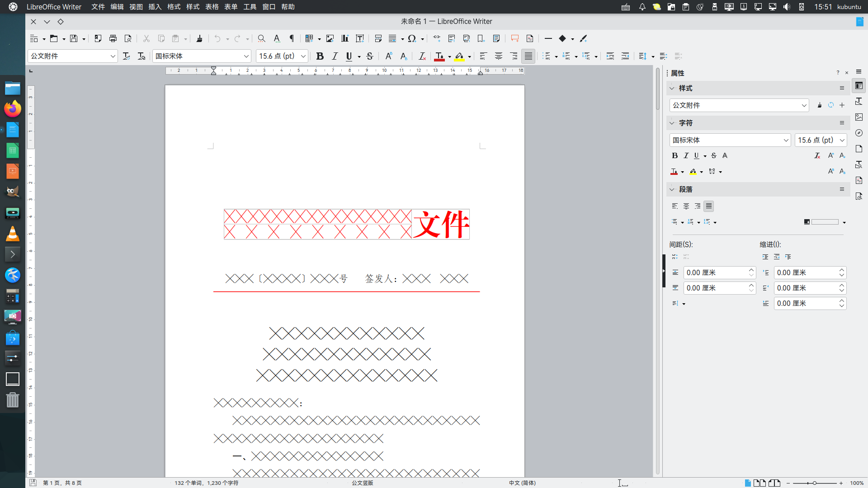The image size is (868, 488).
Task: Click the first line indent field
Action: tap(810, 303)
